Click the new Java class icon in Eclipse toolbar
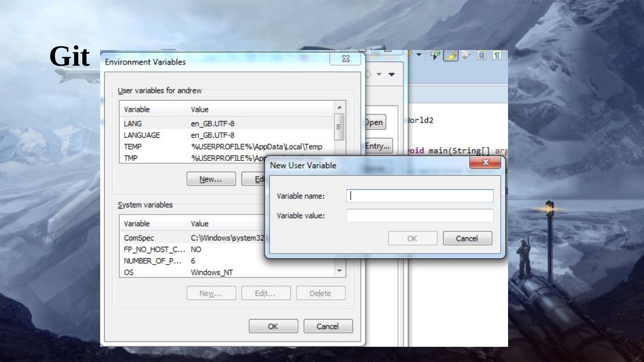644x362 pixels. pyautogui.click(x=435, y=55)
